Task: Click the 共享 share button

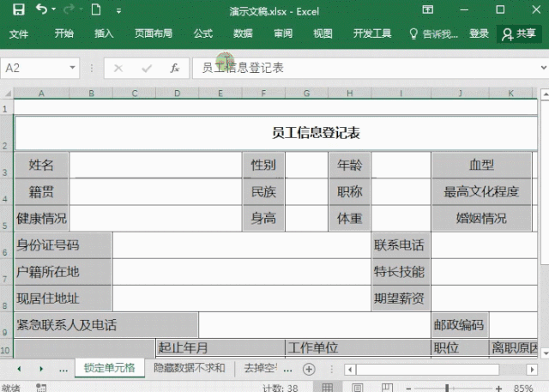Action: [519, 34]
